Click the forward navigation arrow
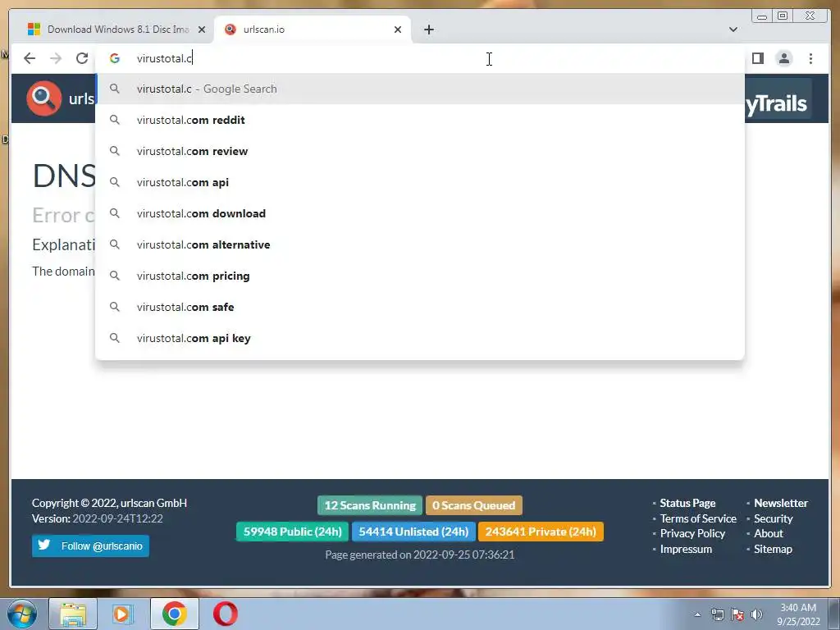This screenshot has height=630, width=840. [56, 58]
